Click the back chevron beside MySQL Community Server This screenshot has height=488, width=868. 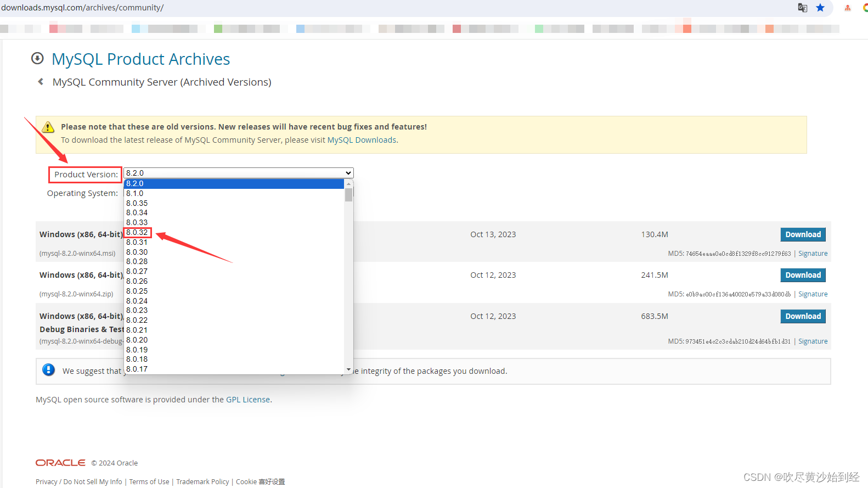coord(41,82)
